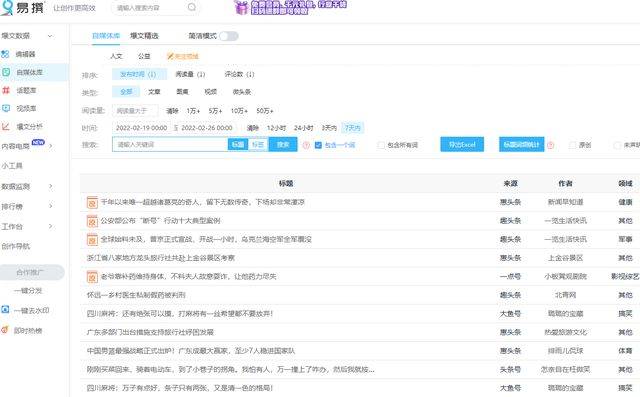This screenshot has height=397, width=640.
Task: Collapse the 爆文数据 sidebar section
Action: 50,36
